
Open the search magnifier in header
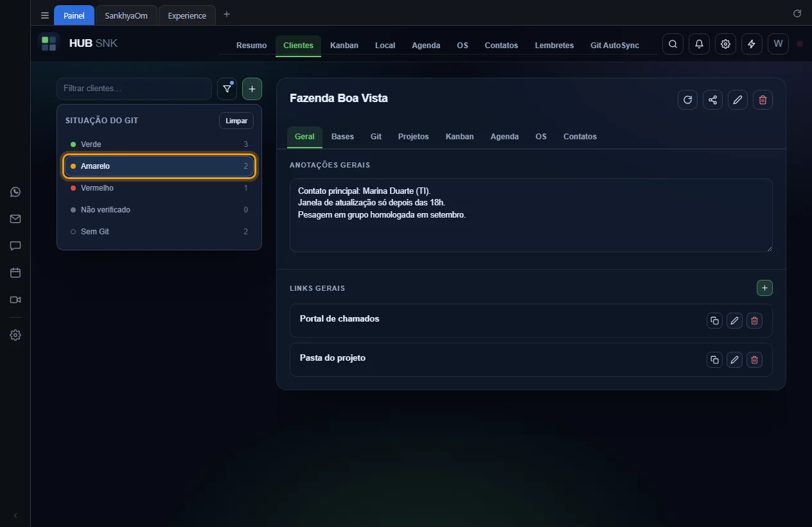(x=673, y=44)
